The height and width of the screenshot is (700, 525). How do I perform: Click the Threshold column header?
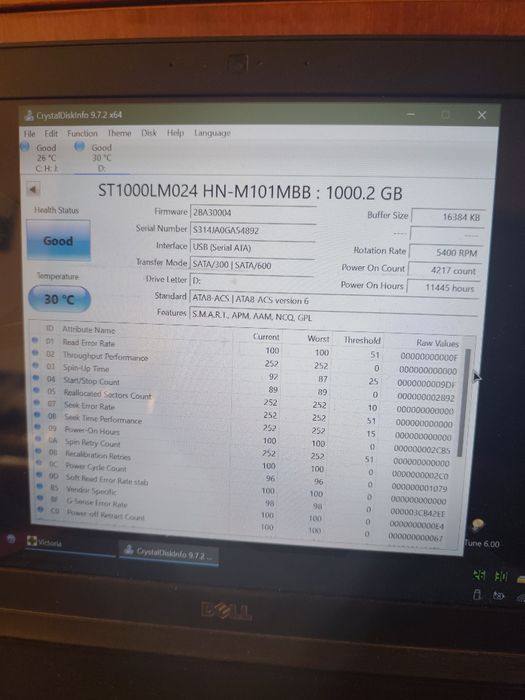pos(362,340)
